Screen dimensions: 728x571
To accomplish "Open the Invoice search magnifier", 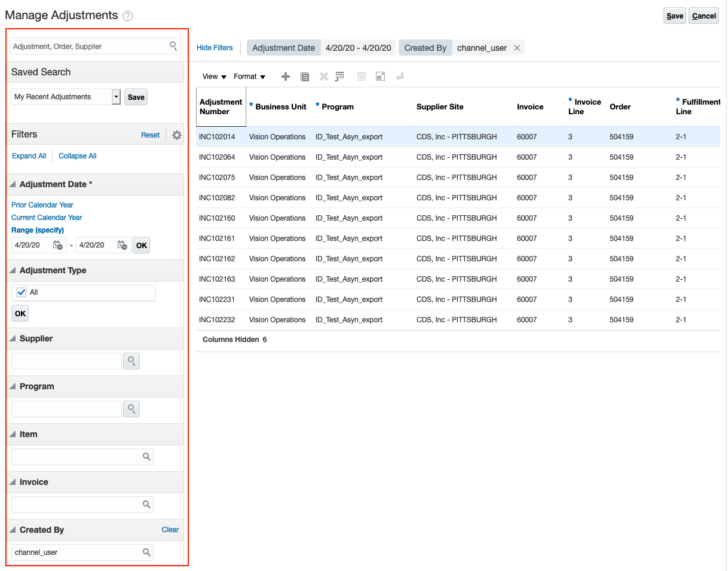I will click(x=146, y=505).
